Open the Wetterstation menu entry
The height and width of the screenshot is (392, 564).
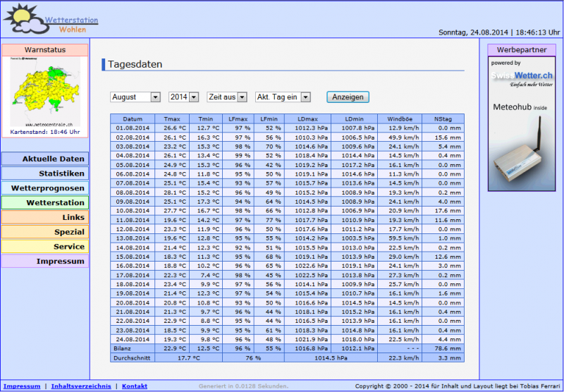pos(45,203)
